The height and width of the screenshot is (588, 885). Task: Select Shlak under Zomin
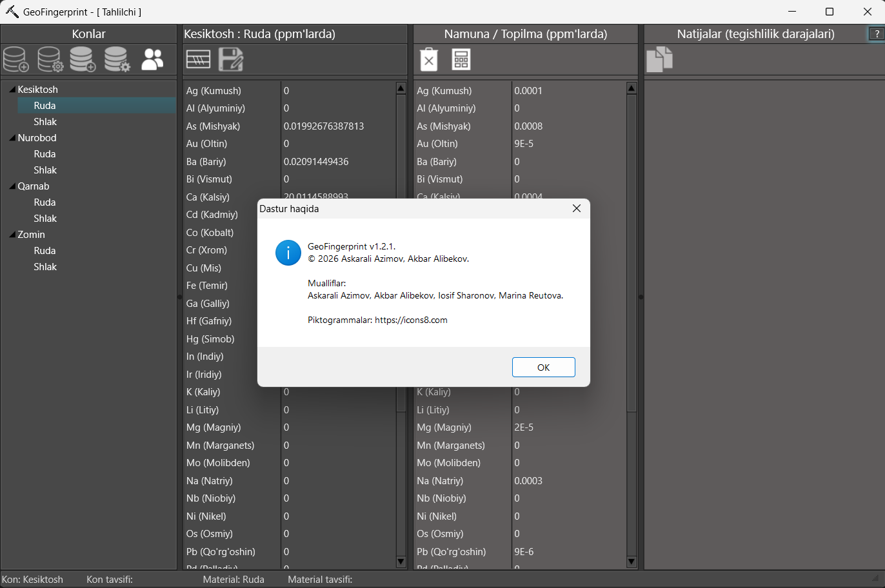tap(45, 267)
